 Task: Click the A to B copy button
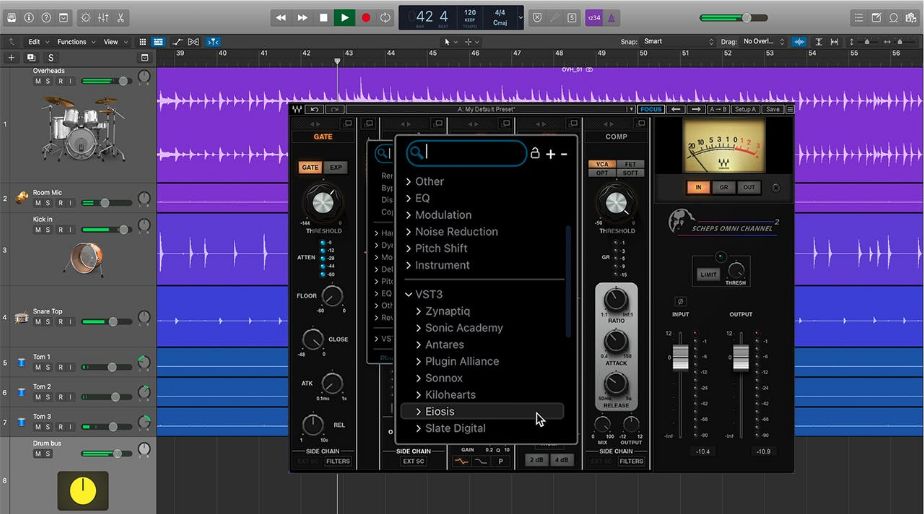718,109
